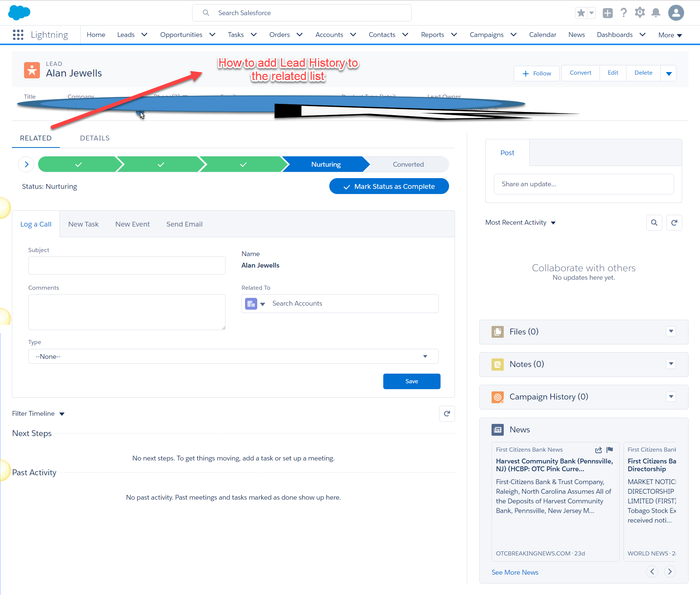Expand the Opportunities navigation dropdown
700x595 pixels.
click(x=212, y=35)
